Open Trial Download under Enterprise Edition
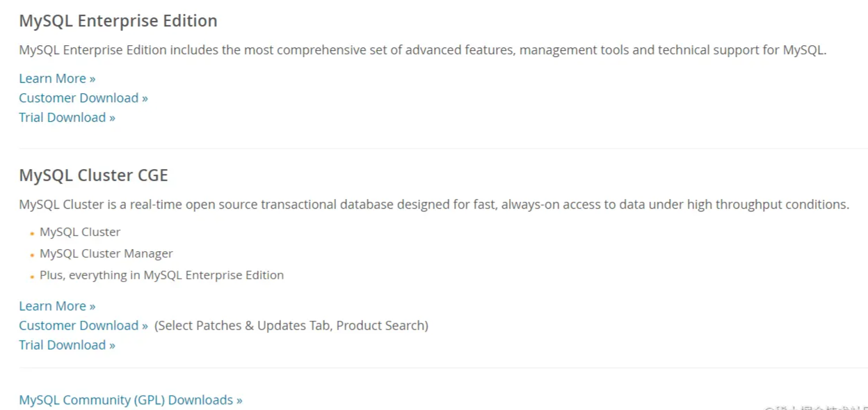The width and height of the screenshot is (868, 410). [67, 118]
